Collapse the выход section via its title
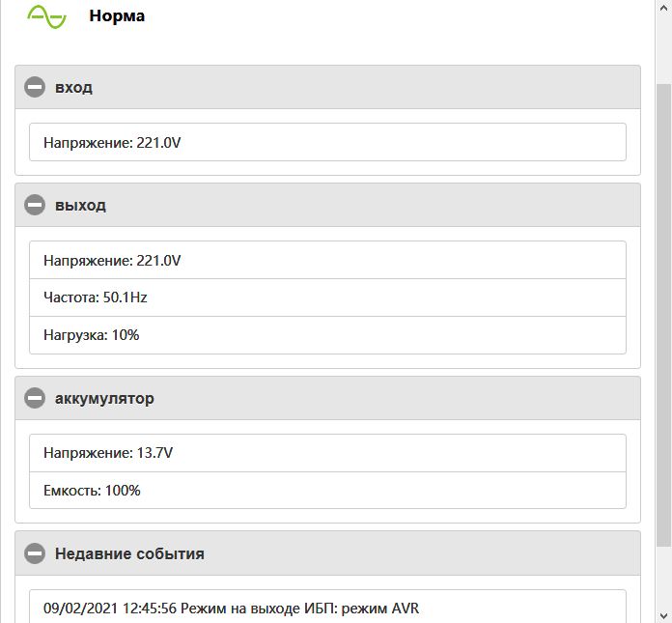 81,205
